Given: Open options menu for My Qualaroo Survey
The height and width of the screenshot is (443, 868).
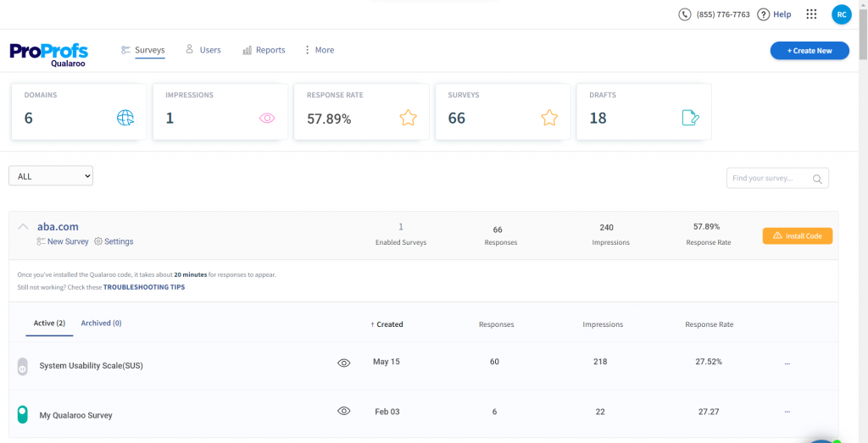Looking at the screenshot, I should [787, 412].
